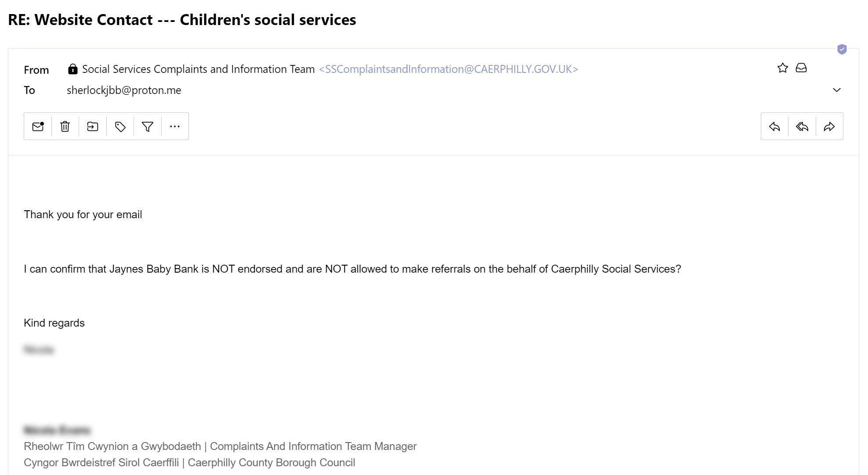
Task: Click sender name Social Services Complaints Team
Action: [x=198, y=69]
